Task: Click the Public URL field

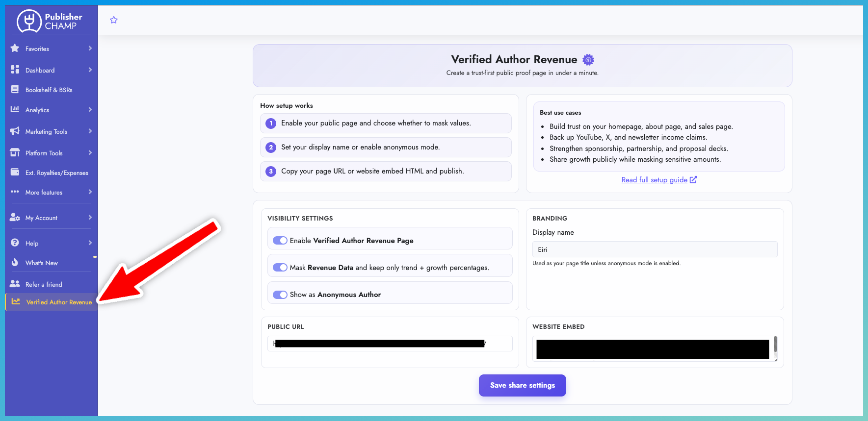Action: (x=390, y=344)
